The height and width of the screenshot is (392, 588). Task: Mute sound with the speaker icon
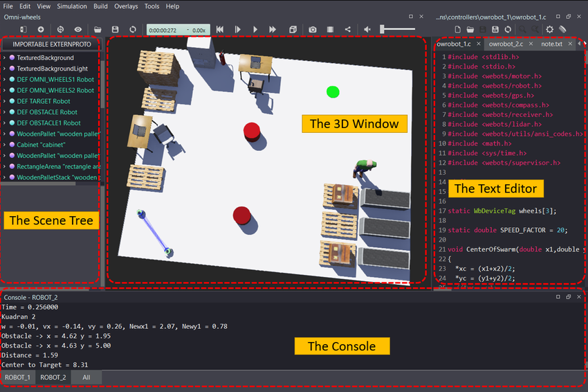point(366,29)
